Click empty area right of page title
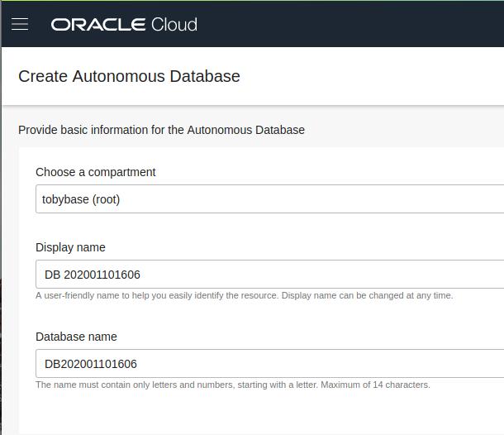This screenshot has width=504, height=435. coord(369,76)
